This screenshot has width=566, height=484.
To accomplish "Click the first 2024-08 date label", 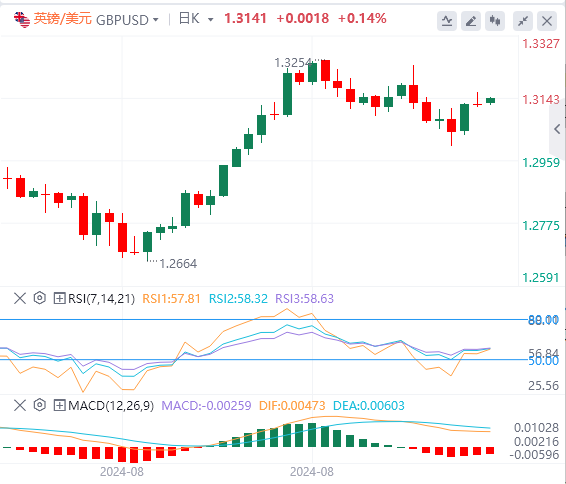I will (x=122, y=472).
